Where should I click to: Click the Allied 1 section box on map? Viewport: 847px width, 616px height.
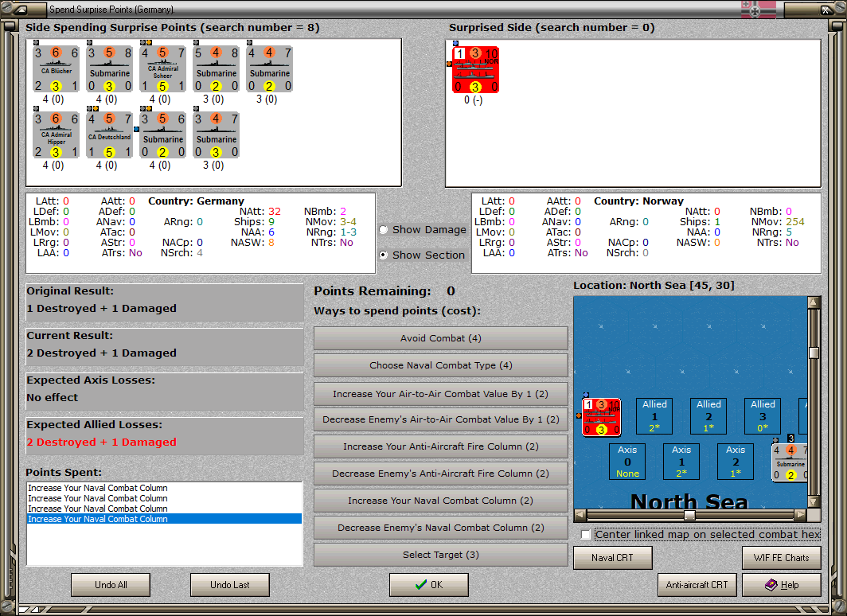coord(654,416)
